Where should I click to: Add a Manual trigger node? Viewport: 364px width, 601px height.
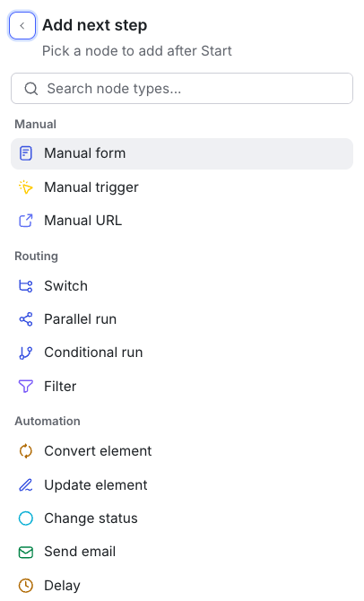182,187
